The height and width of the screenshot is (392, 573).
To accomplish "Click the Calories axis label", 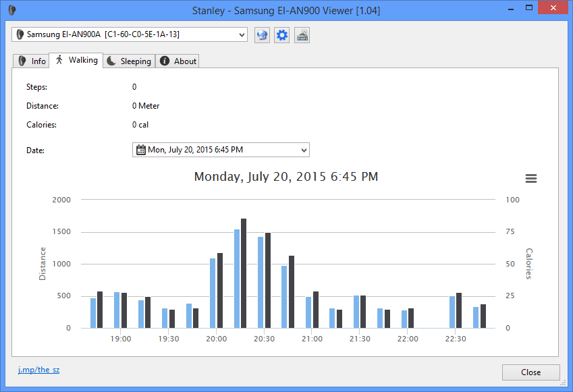I will point(529,264).
